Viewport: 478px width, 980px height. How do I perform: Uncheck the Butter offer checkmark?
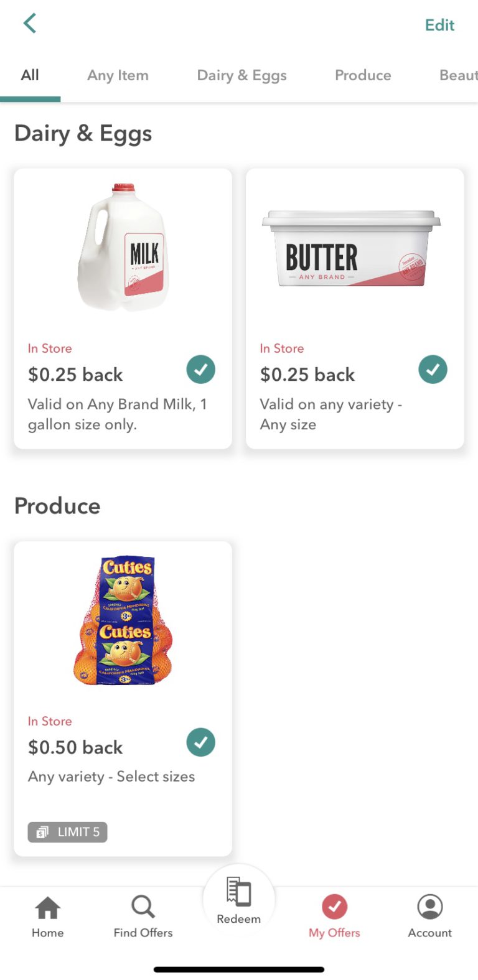[433, 370]
